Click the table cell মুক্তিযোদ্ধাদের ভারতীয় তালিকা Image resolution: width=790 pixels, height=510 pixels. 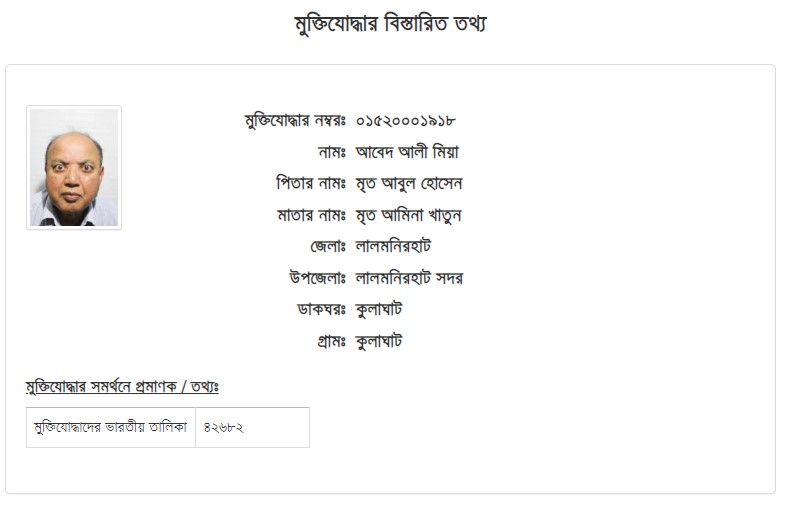[x=110, y=427]
